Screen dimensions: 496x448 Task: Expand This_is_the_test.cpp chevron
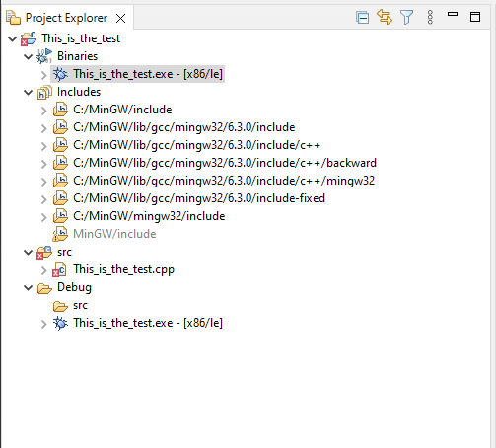click(44, 270)
